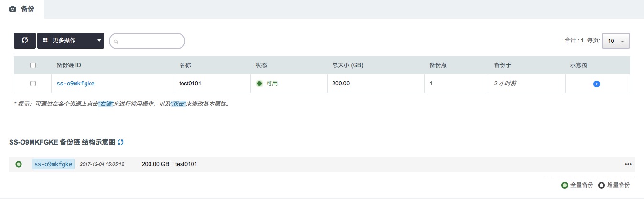Open the 更多操作 dropdown menu

point(64,41)
